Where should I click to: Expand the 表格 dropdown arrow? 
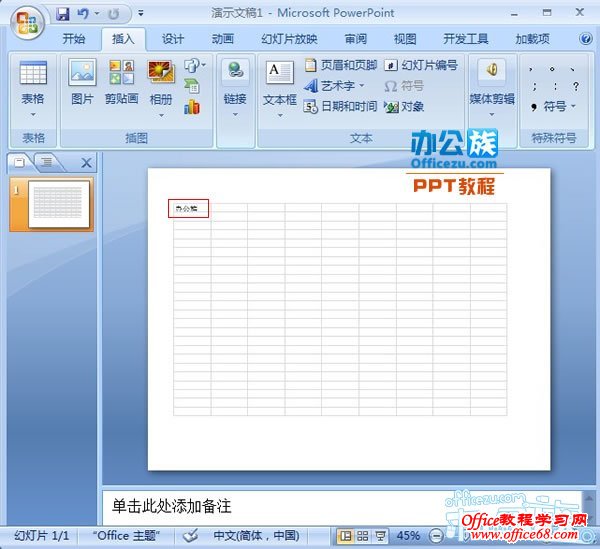33,114
